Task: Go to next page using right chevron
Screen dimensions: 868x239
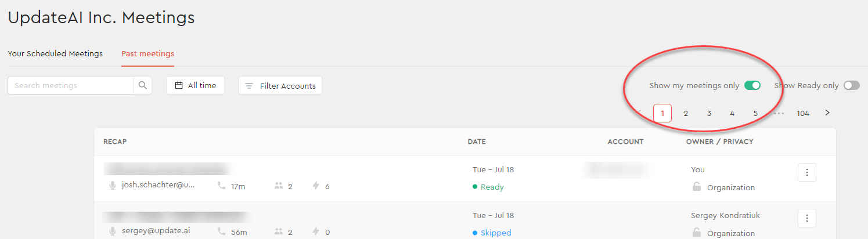Action: tap(827, 113)
